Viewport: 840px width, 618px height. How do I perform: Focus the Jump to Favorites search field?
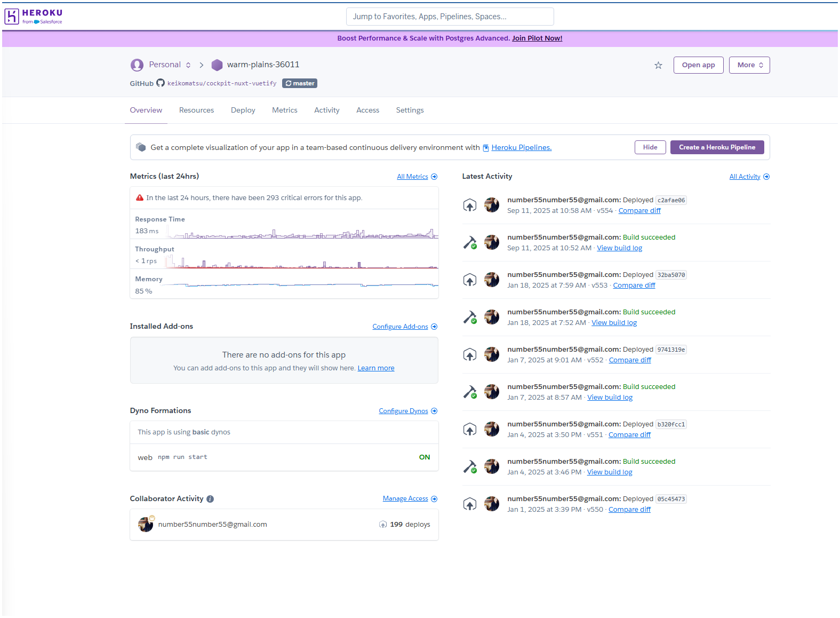click(x=450, y=17)
